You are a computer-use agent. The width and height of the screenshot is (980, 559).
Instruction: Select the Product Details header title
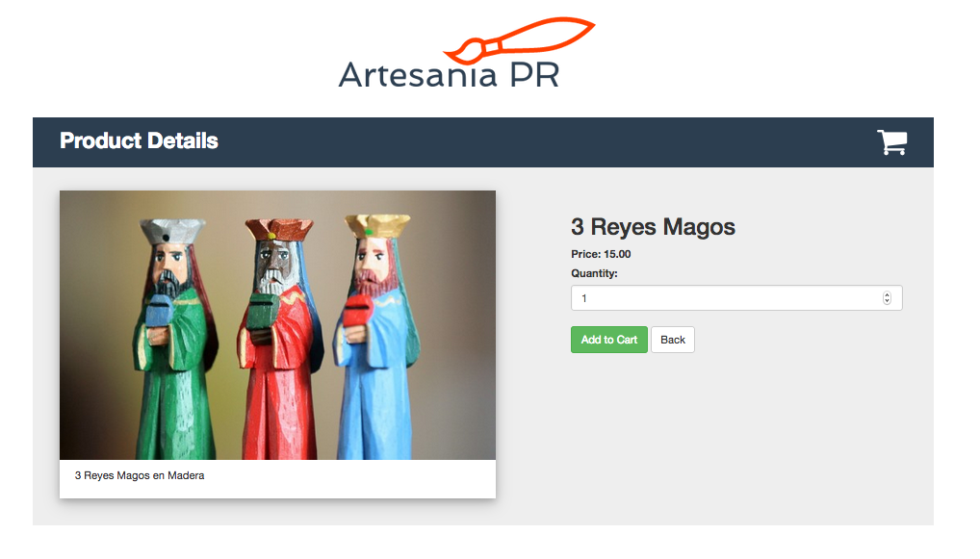coord(139,140)
